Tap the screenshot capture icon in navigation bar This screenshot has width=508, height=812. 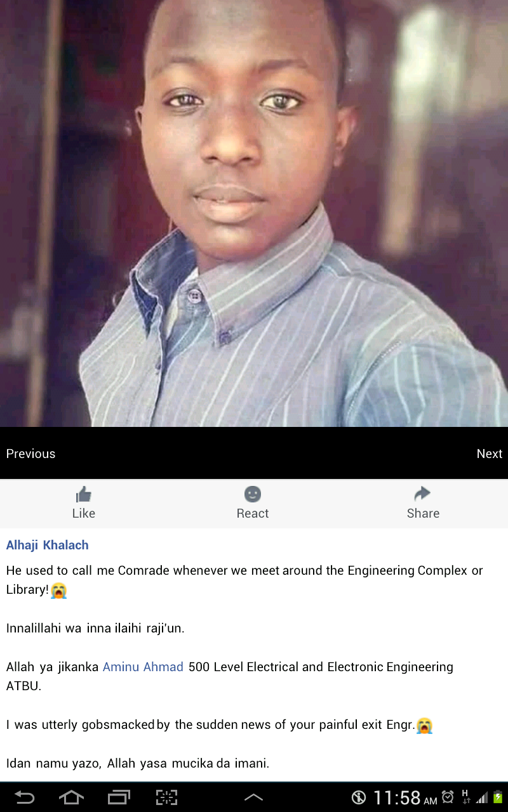[166, 797]
